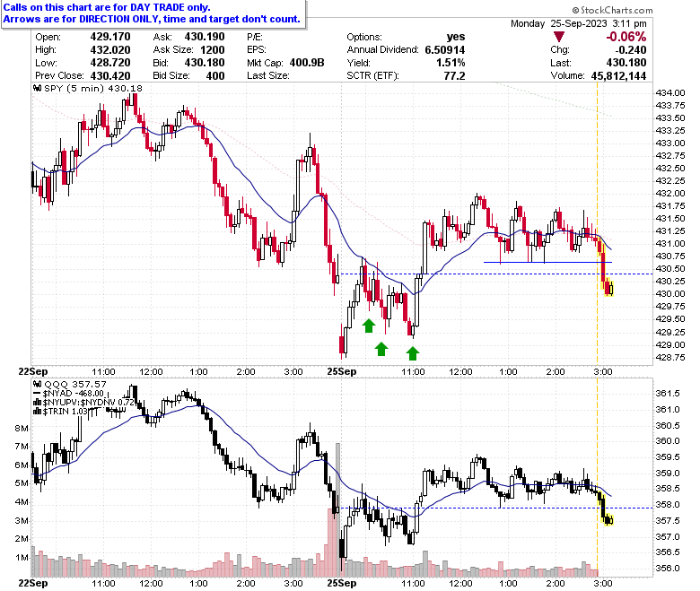The width and height of the screenshot is (700, 591).
Task: Click the EPS: label
Action: click(257, 49)
